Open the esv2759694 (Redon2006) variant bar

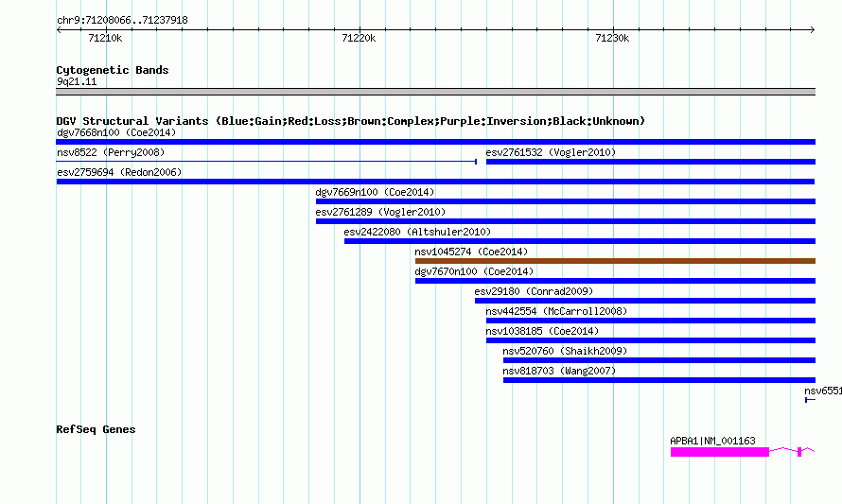[435, 182]
